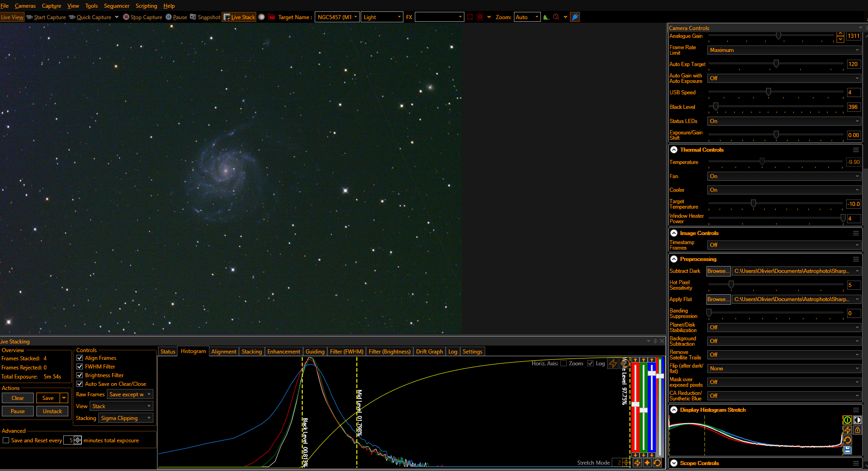Image resolution: width=868 pixels, height=471 pixels.
Task: Click the Analogue Gain slider
Action: (x=771, y=36)
